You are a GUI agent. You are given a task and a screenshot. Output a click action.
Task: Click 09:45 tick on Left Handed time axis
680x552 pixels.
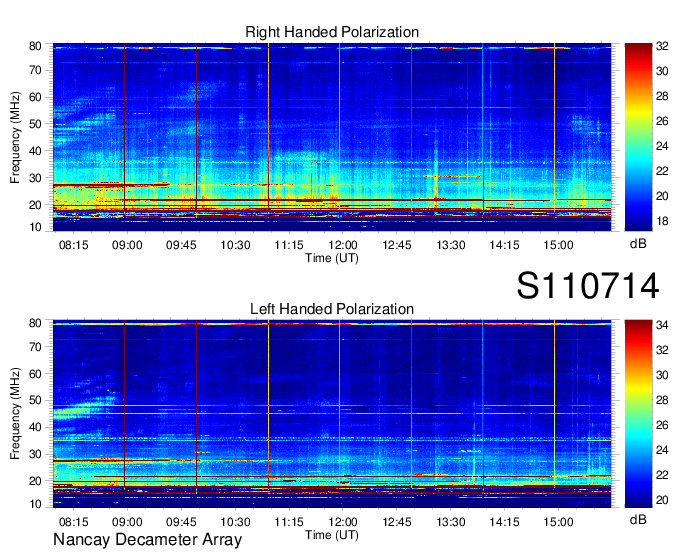click(181, 522)
